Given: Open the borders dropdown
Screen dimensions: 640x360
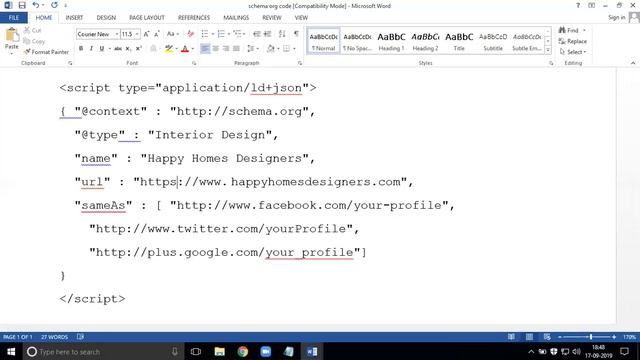Looking at the screenshot, I should 294,49.
